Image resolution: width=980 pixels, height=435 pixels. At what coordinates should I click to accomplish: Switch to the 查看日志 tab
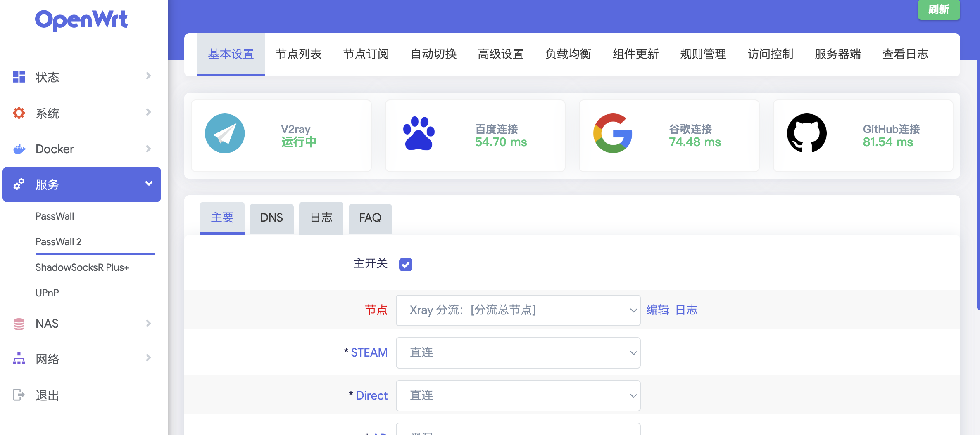(x=905, y=54)
